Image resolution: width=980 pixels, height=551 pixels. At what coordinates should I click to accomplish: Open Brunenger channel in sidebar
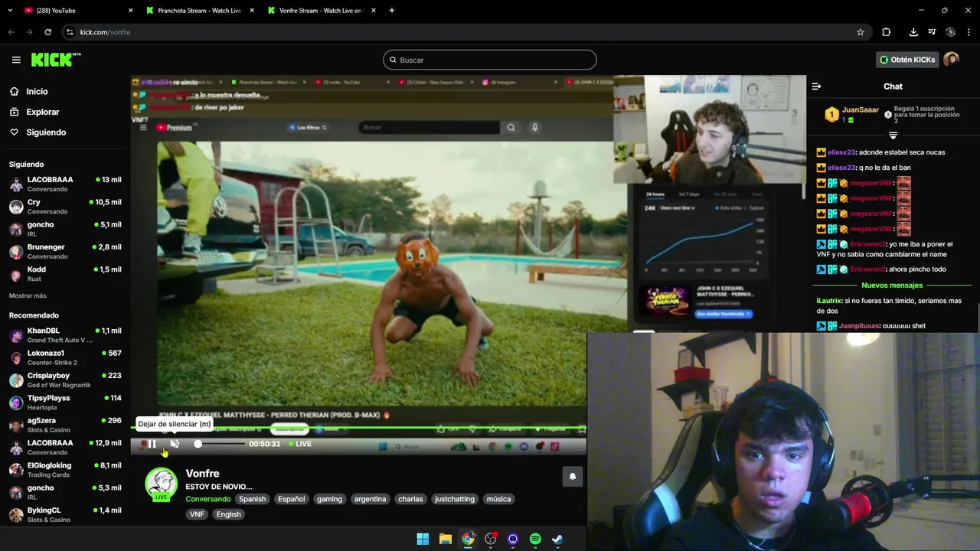point(64,252)
